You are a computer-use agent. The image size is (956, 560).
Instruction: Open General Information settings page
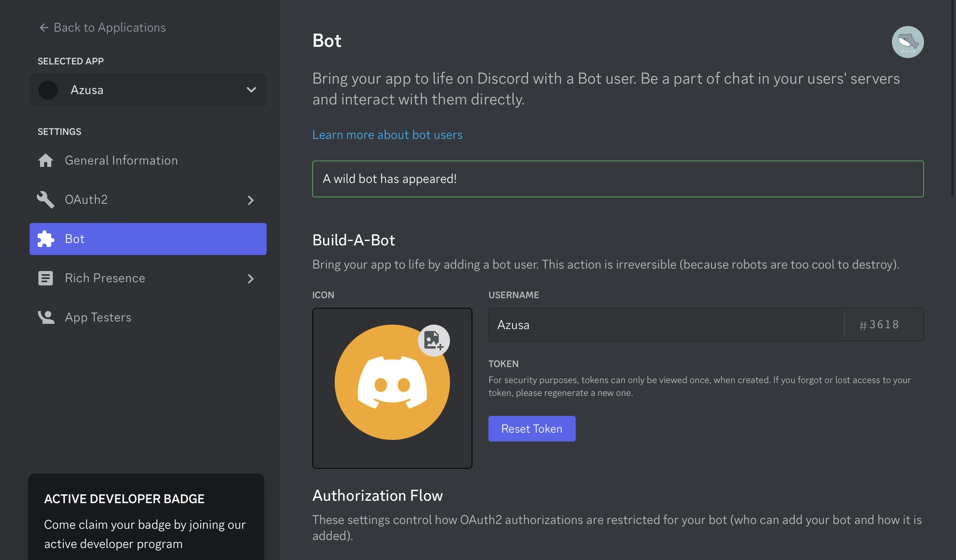(x=121, y=161)
